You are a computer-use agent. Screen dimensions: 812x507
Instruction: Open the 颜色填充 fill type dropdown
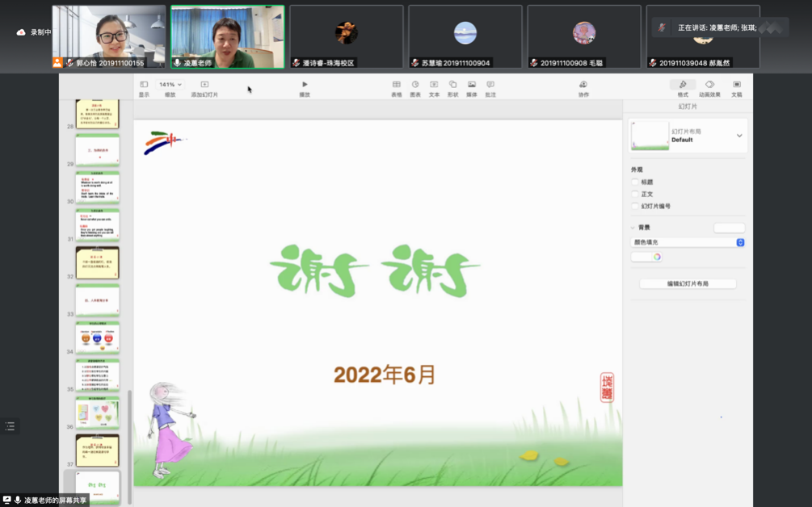(x=688, y=242)
